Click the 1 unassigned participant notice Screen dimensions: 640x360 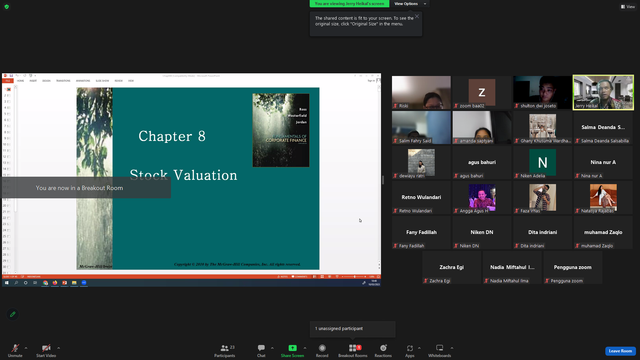point(353,329)
